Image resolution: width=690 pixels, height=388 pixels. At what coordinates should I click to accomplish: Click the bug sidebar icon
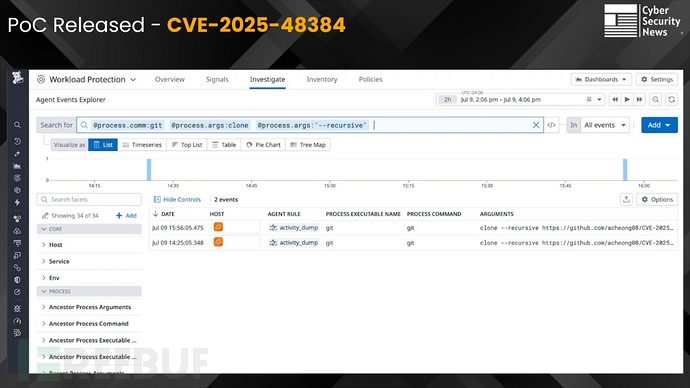coord(17,308)
